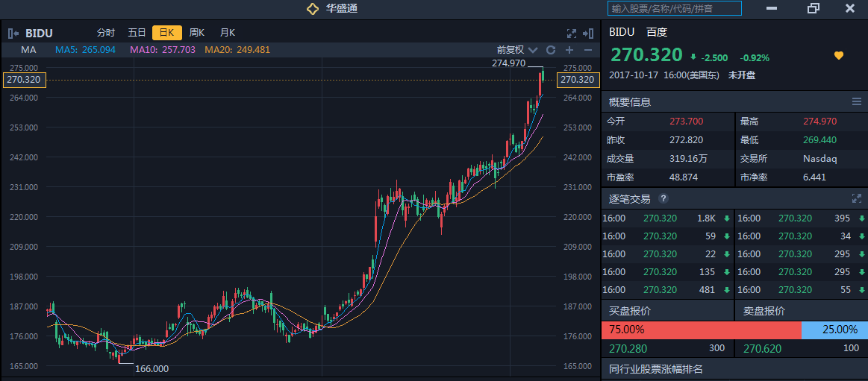Zoom out the chart with minus icon
Viewport: 868px width, 381px height.
(x=588, y=50)
